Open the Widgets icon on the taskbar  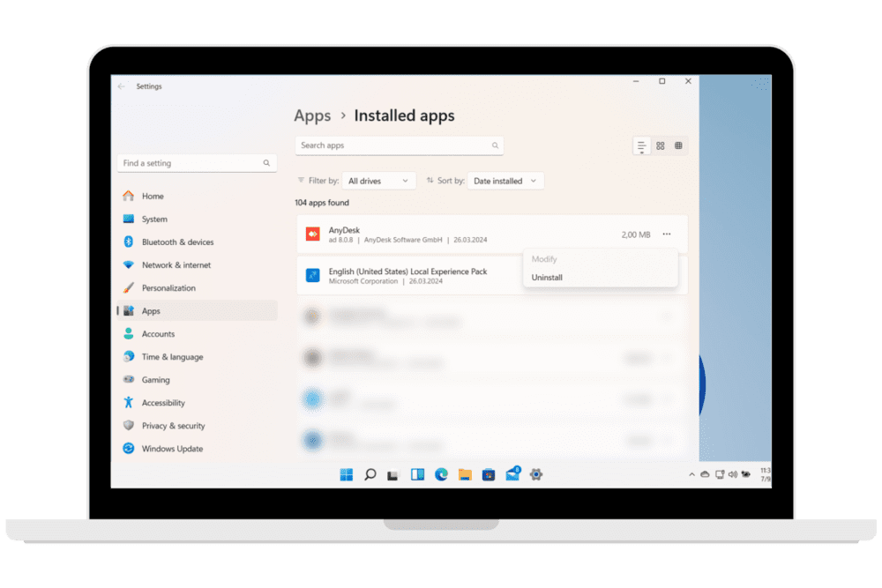coord(417,475)
